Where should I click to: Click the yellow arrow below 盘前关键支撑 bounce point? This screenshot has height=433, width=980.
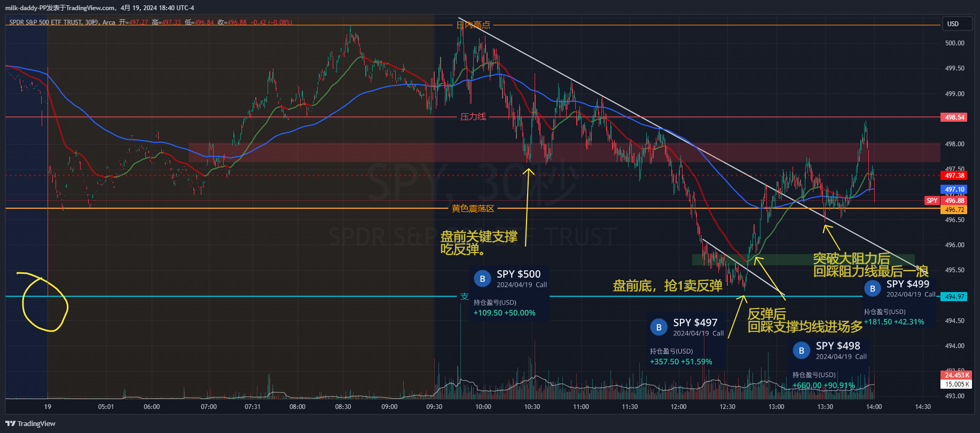click(527, 208)
